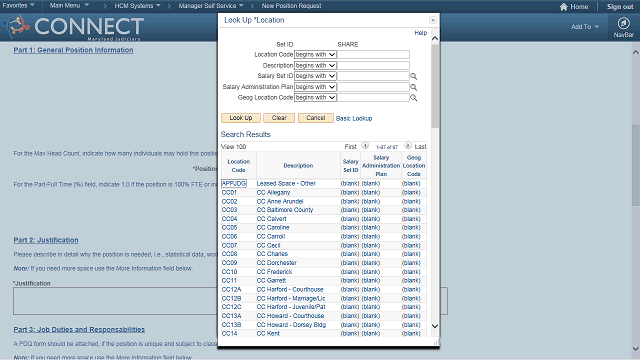Select location code CC01
Viewport: 640px width, 360px height.
coord(229,193)
